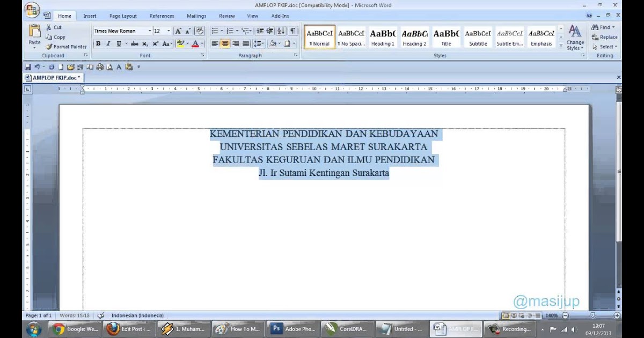Undo the last action
This screenshot has height=338, width=644.
(x=37, y=67)
